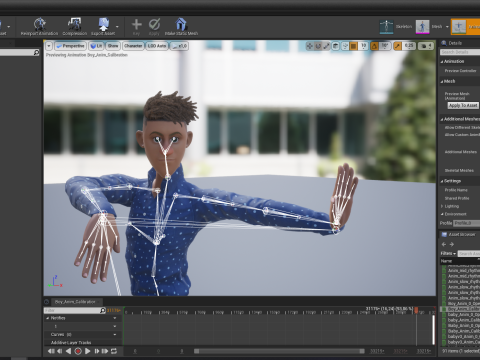Click the search icon in left panel
Viewport: 480px width, 360px height.
click(x=36, y=52)
